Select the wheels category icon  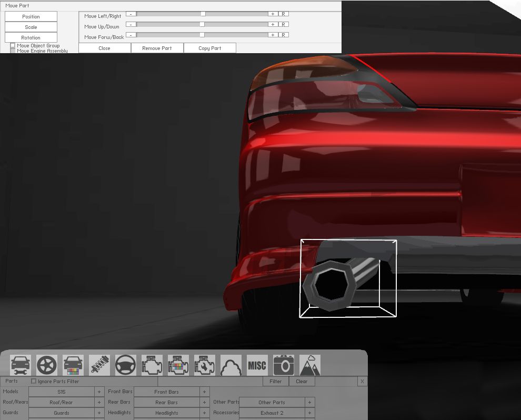pos(47,365)
